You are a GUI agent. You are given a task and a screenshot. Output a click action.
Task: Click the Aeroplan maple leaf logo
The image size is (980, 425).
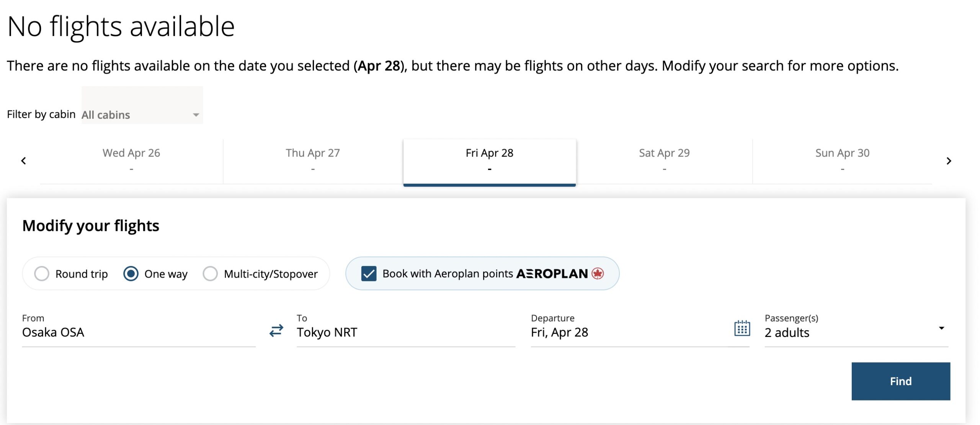597,273
